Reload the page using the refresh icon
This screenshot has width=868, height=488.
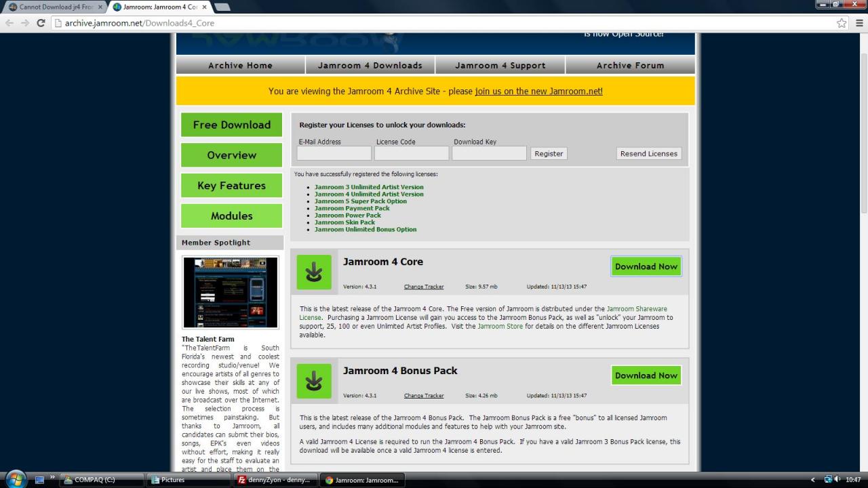[41, 23]
